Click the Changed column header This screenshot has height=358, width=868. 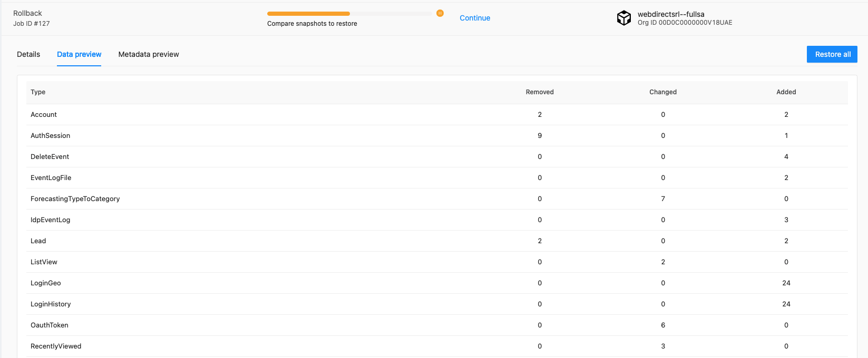pyautogui.click(x=662, y=92)
